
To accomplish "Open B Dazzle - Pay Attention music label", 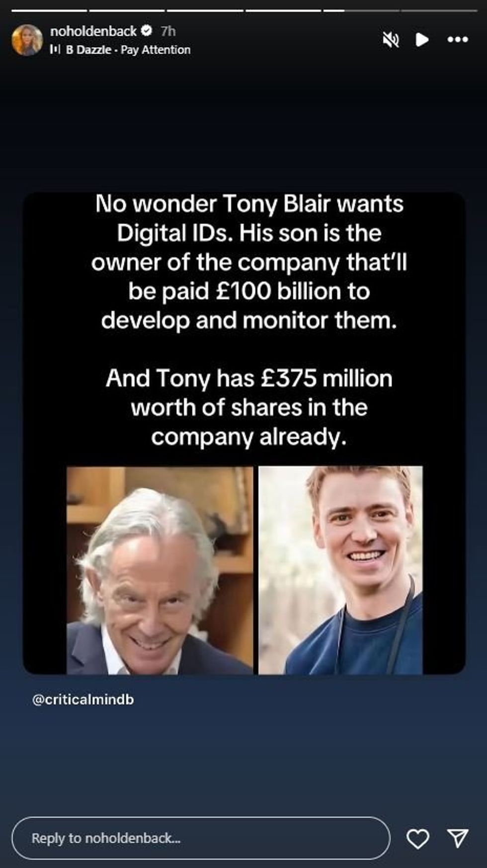I will click(128, 50).
